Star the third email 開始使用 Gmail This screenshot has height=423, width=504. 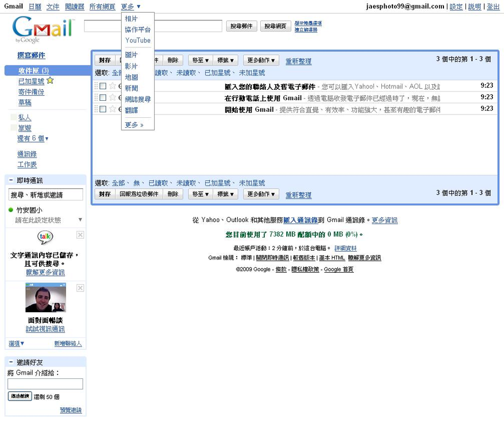click(x=113, y=109)
